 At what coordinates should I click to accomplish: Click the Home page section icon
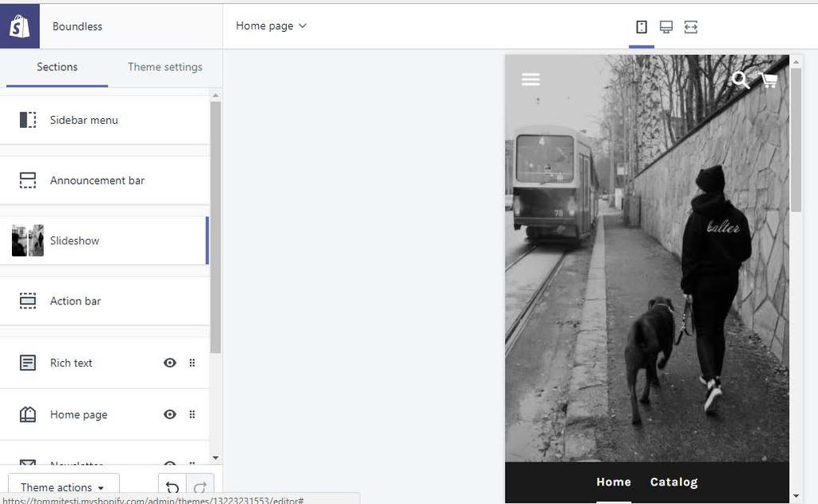coord(28,415)
